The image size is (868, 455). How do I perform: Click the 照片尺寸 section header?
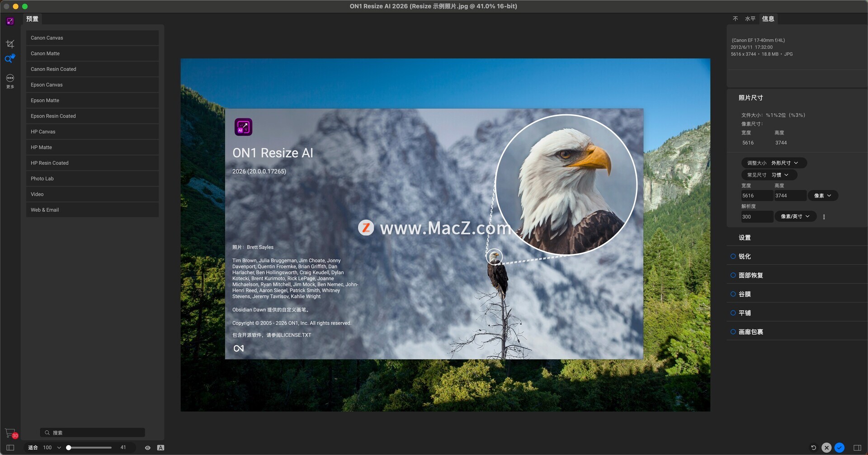(750, 98)
